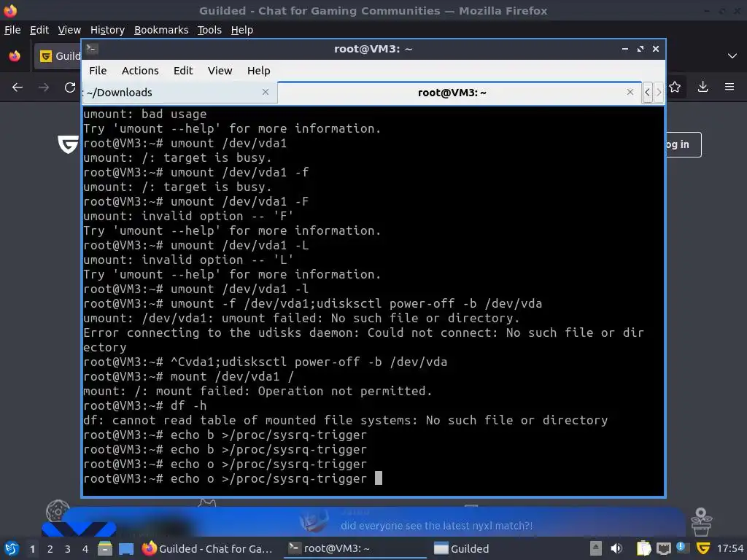Open the network connection tray icon
Image resolution: width=747 pixels, height=560 pixels.
(663, 549)
